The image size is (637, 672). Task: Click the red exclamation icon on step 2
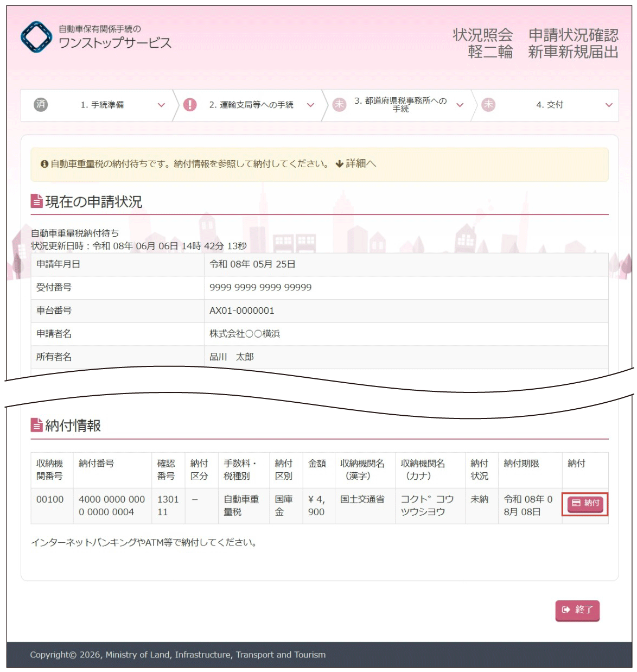pyautogui.click(x=190, y=104)
